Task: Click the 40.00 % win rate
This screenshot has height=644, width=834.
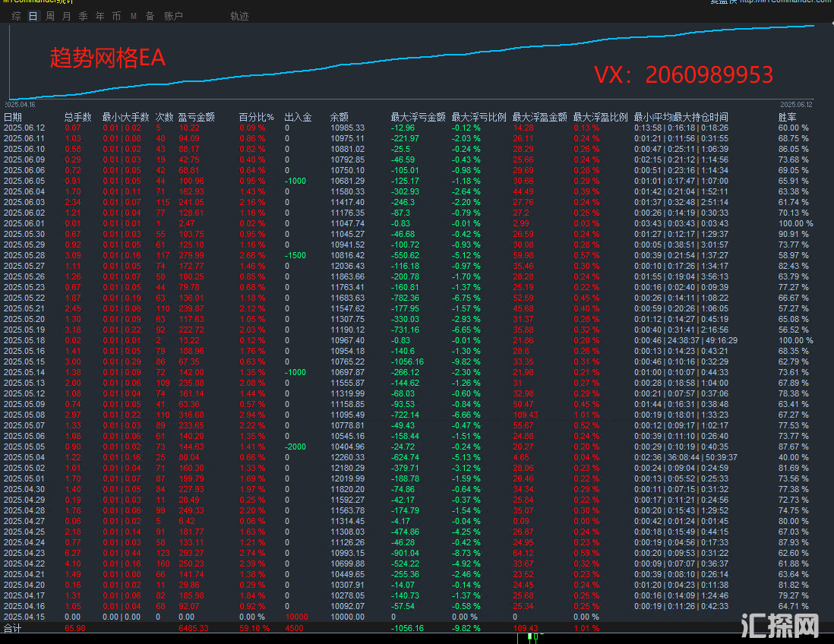Action: click(x=793, y=457)
